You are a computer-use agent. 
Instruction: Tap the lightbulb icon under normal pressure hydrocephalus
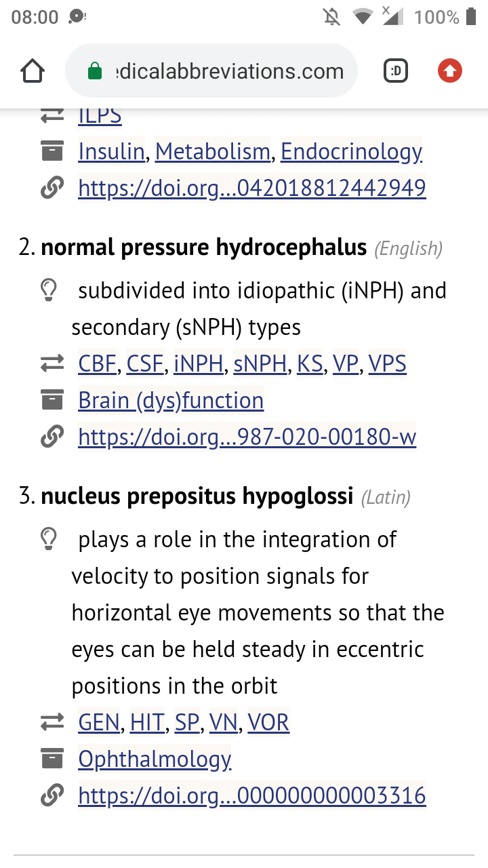(49, 290)
